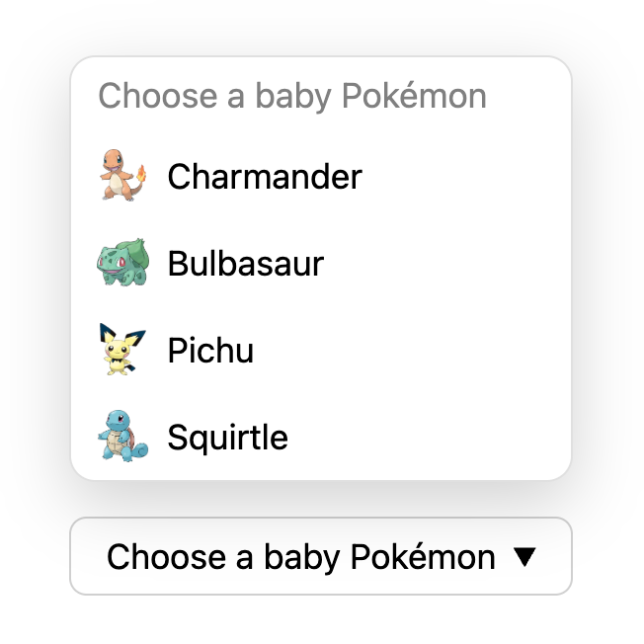Select Squirtle in the listbox
This screenshot has width=644, height=644.
click(x=228, y=437)
